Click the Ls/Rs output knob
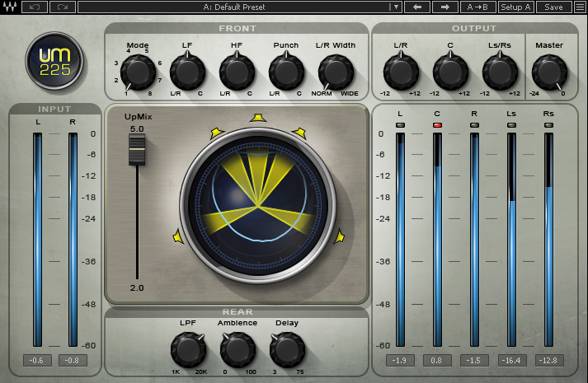This screenshot has height=383, width=588. pos(500,72)
